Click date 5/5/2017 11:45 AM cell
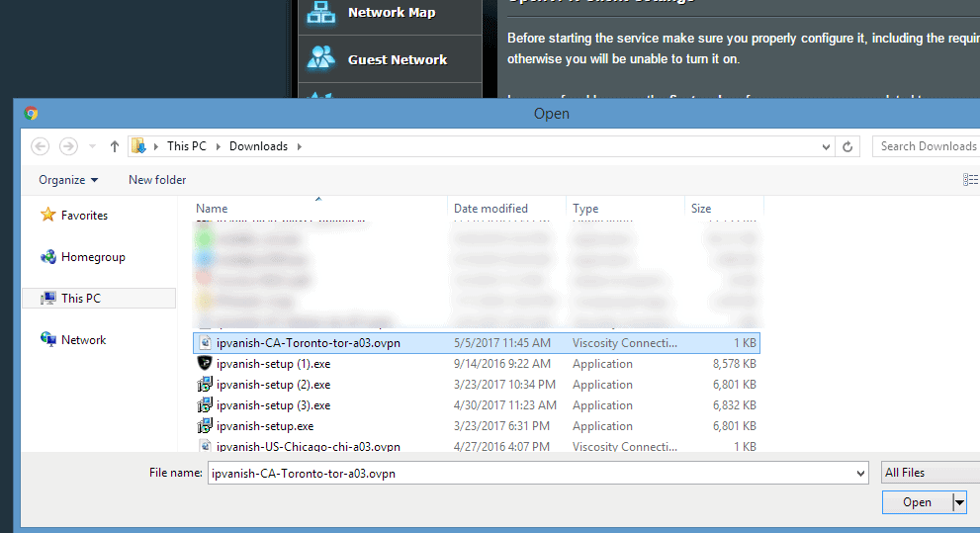The image size is (980, 533). point(502,343)
